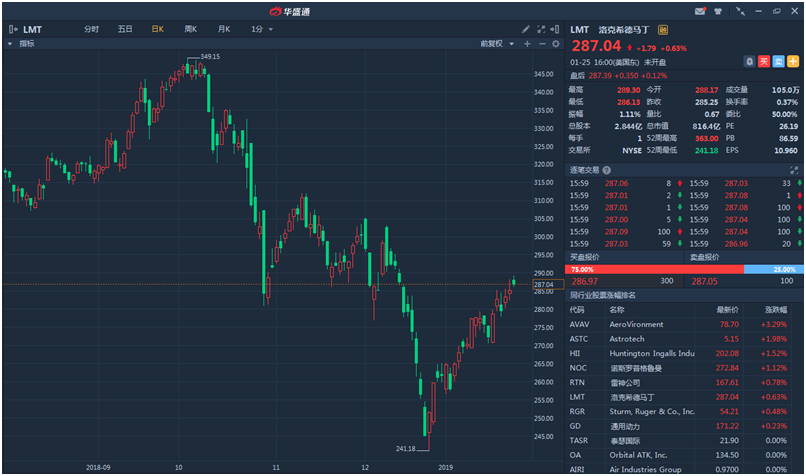The height and width of the screenshot is (476, 806).
Task: Open RGR Sturm, Ruger & Co. row
Action: (x=684, y=411)
